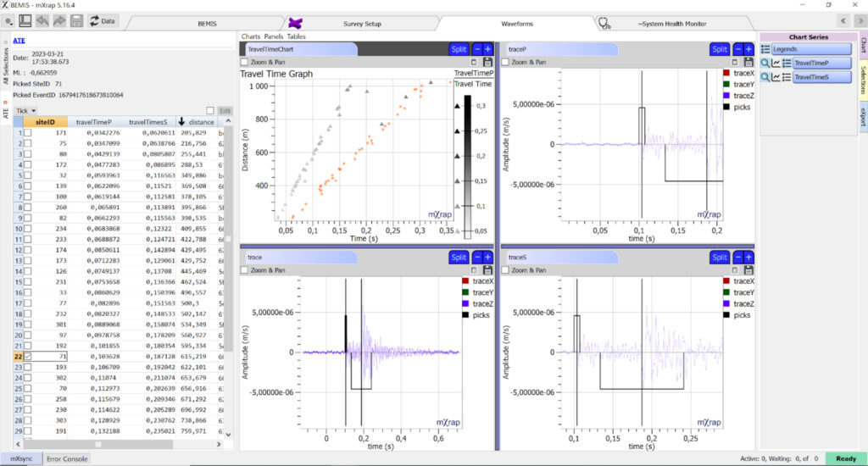Click the list icon next to Legends

[x=765, y=49]
